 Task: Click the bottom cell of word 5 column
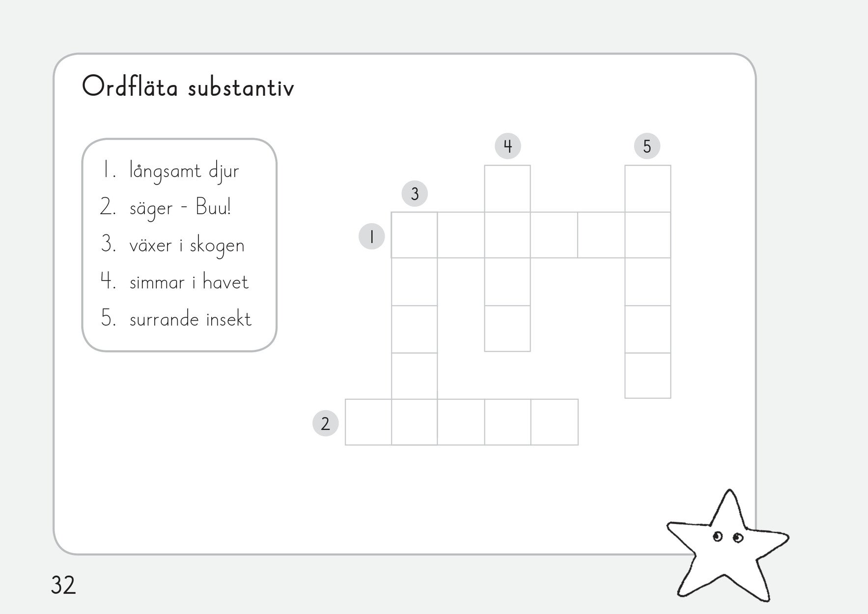coord(647,375)
